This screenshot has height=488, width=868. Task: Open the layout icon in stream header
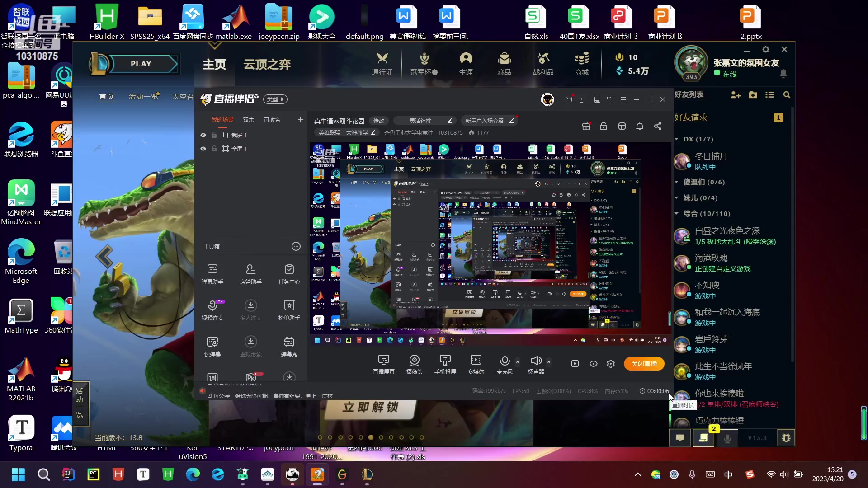pos(622,127)
